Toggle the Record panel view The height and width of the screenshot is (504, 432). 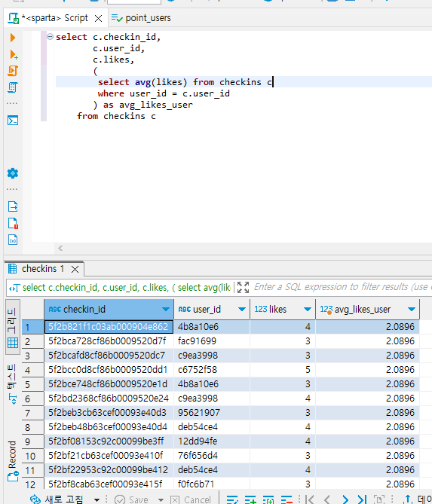click(13, 460)
